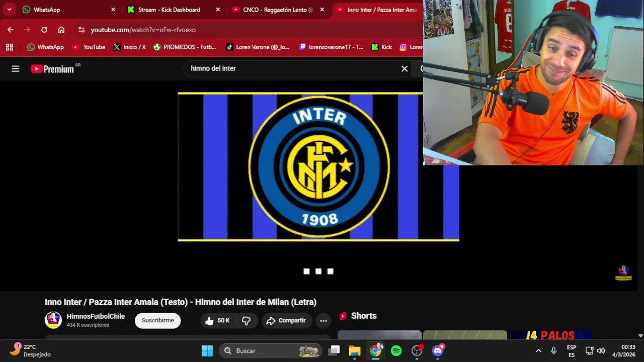Open the Kick bookmark
The height and width of the screenshot is (362, 644).
tap(381, 47)
